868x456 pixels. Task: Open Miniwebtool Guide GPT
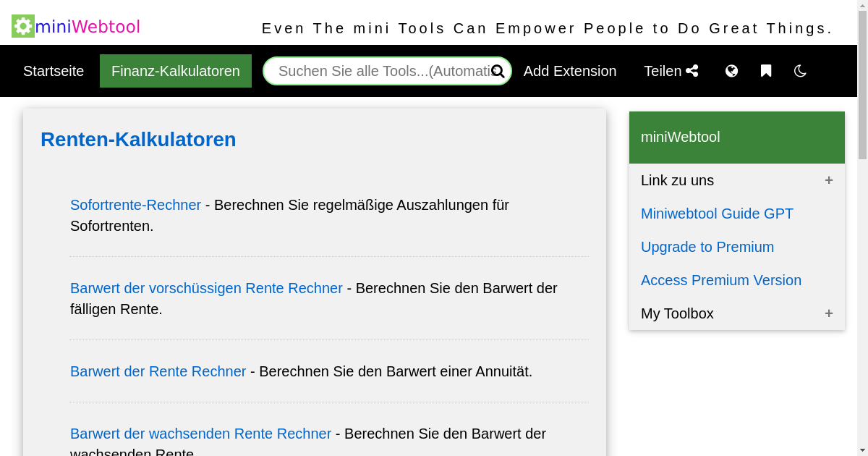[717, 214]
